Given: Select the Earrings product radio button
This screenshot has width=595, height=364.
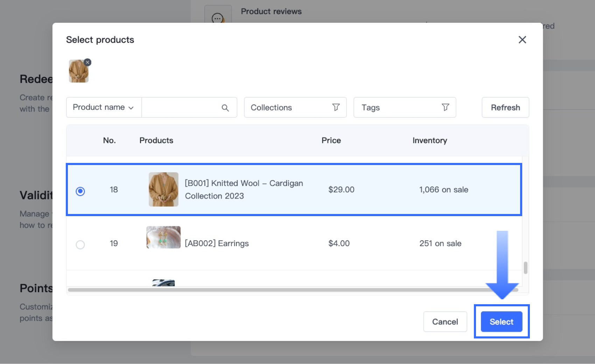Looking at the screenshot, I should [80, 244].
